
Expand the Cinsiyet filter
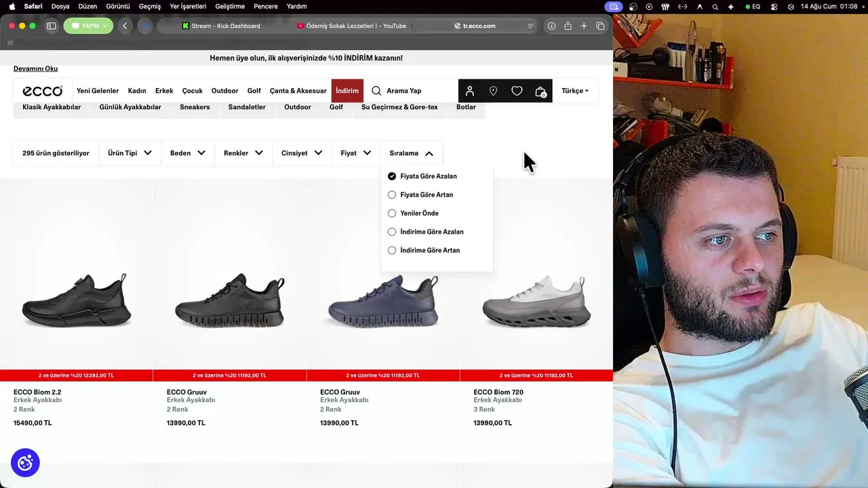point(302,153)
